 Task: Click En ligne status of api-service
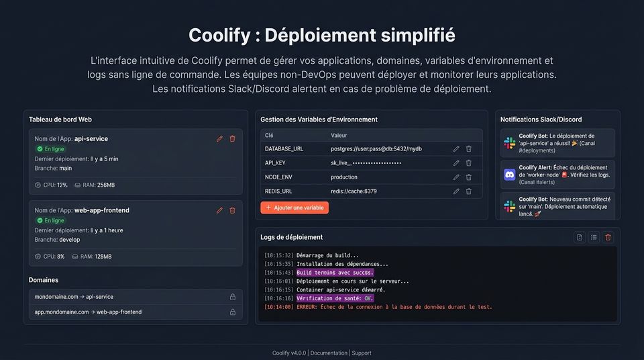click(51, 149)
